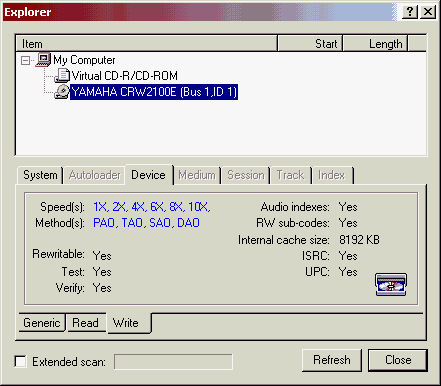Open the Index tab
Viewport: 441px width, 386px height.
[332, 175]
